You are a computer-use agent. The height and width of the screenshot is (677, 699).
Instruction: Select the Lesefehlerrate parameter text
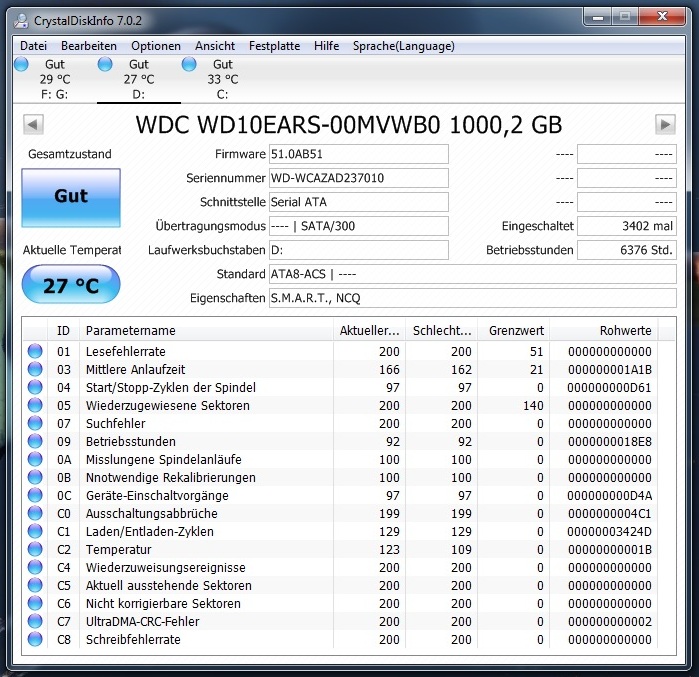point(126,352)
